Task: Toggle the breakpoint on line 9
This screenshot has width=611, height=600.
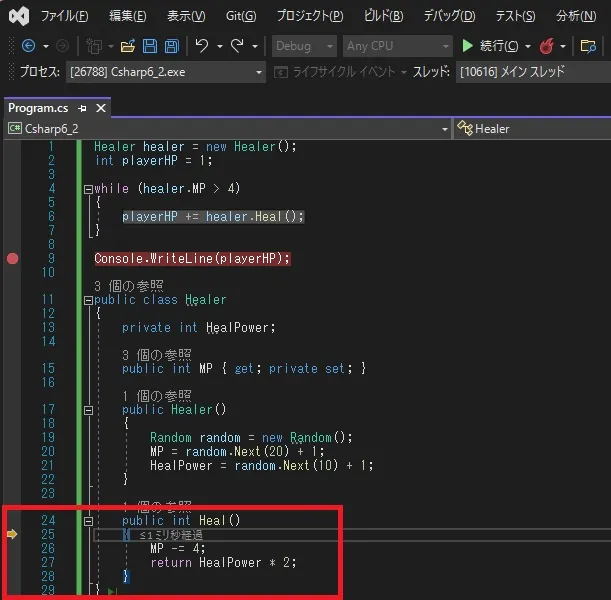Action: pos(12,258)
